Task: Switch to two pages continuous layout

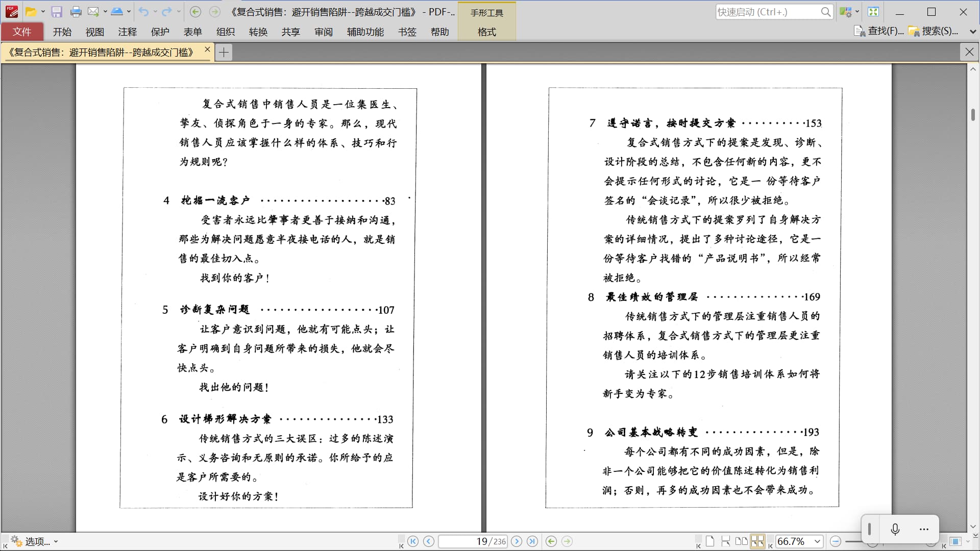Action: tap(757, 541)
